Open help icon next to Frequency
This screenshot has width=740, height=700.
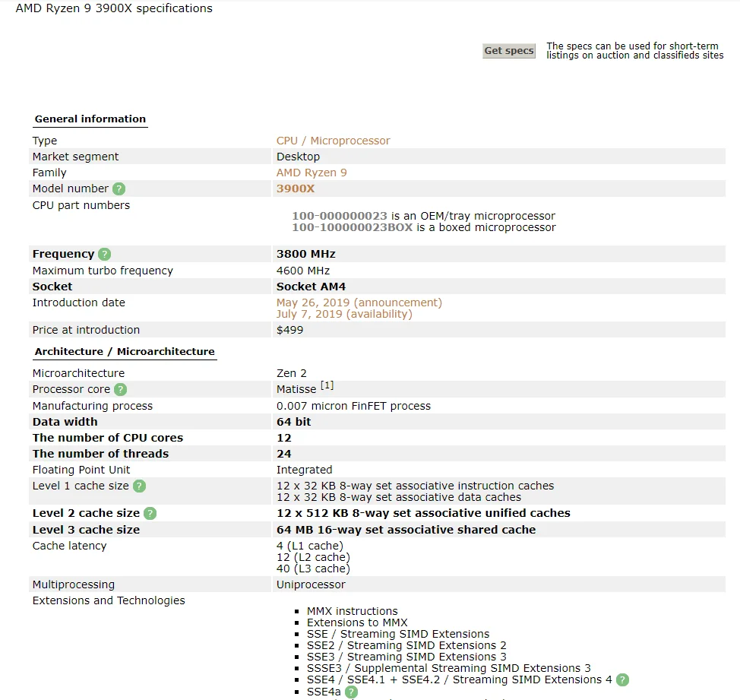[x=104, y=255]
